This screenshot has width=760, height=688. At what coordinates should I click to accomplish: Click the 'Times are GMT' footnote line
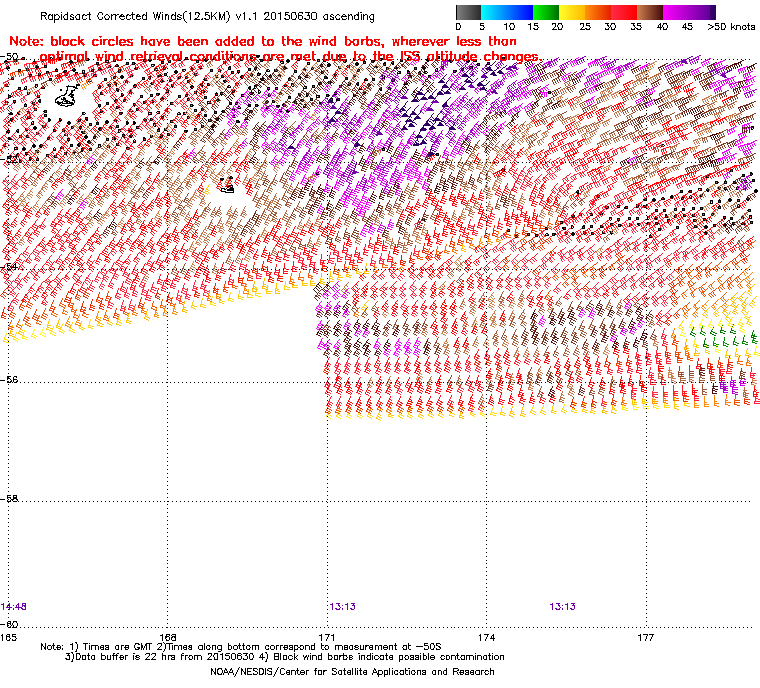[241, 647]
